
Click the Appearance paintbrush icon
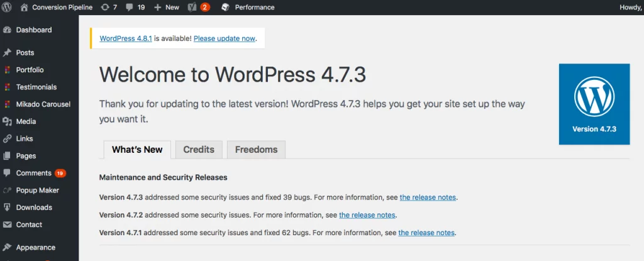point(7,247)
